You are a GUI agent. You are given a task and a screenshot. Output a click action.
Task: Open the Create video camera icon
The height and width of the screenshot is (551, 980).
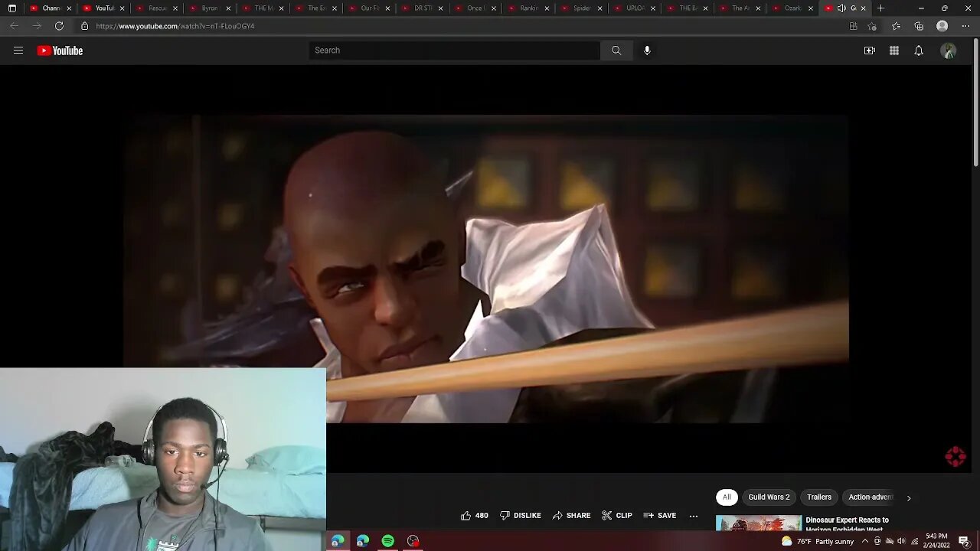(870, 51)
